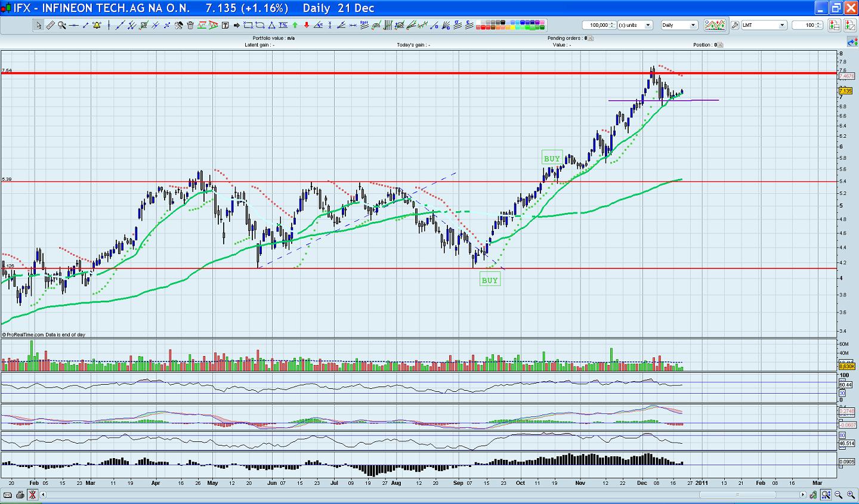This screenshot has height=504, width=859.
Task: Click the lower green BUY label near September
Action: (490, 280)
